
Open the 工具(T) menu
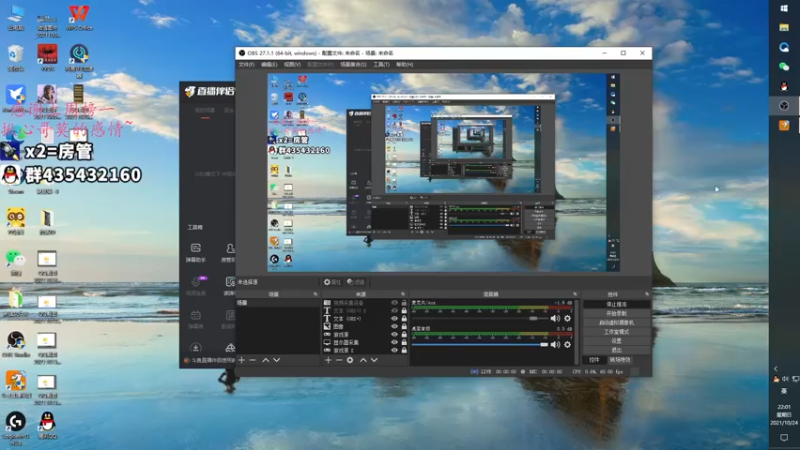tap(381, 65)
